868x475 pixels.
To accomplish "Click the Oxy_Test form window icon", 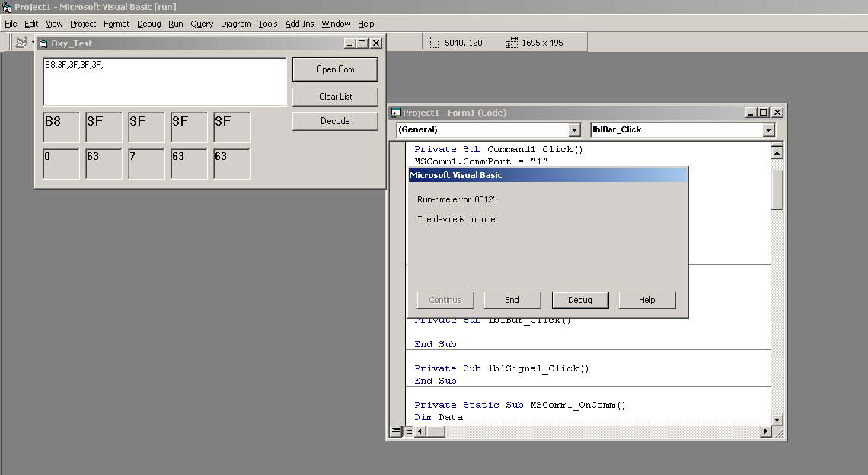I will coord(43,43).
